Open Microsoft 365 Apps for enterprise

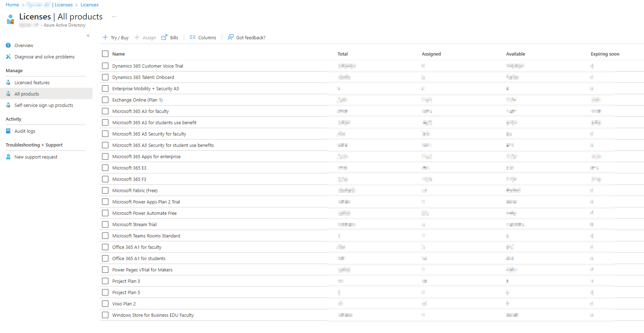(x=146, y=156)
